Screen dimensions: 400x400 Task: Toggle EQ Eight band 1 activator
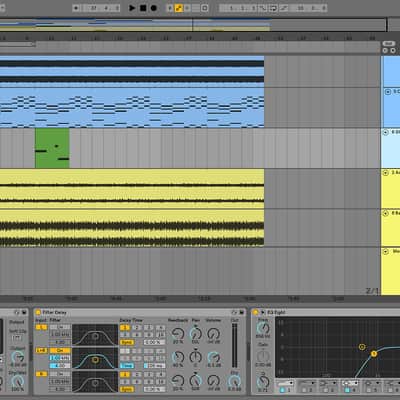point(282,390)
